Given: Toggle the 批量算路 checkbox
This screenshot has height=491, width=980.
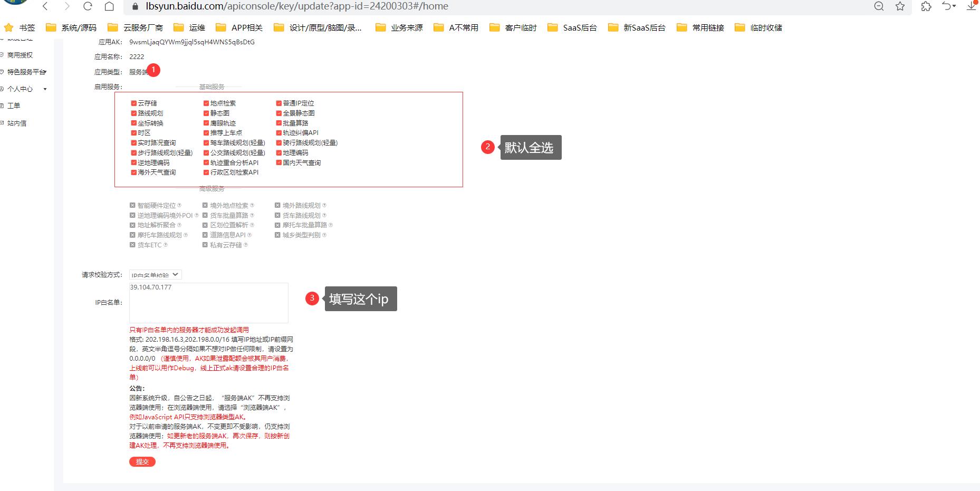Looking at the screenshot, I should [x=279, y=123].
